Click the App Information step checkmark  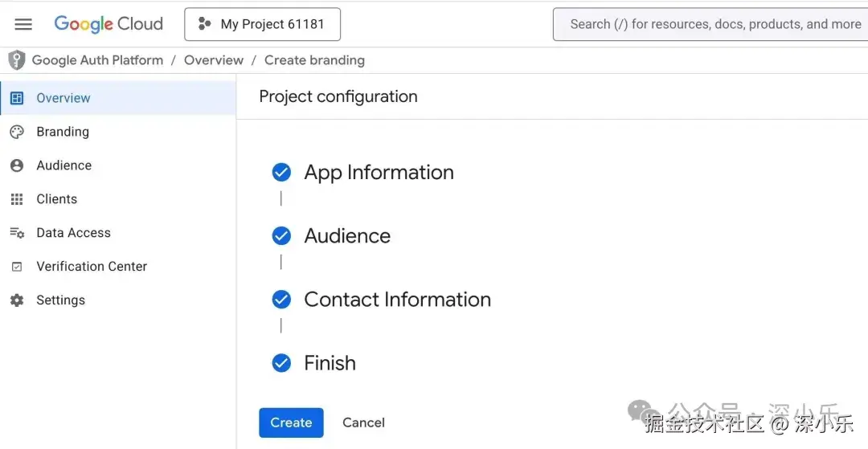(281, 172)
